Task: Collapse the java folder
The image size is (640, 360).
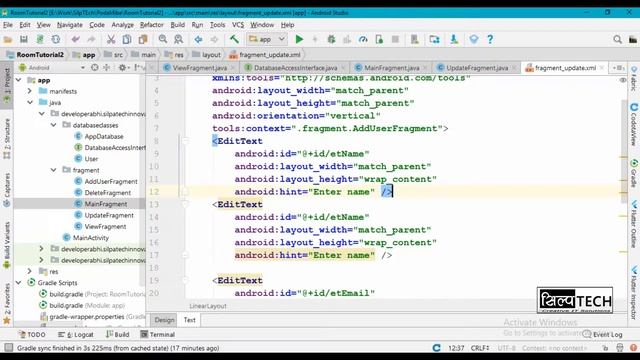Action: click(x=30, y=102)
